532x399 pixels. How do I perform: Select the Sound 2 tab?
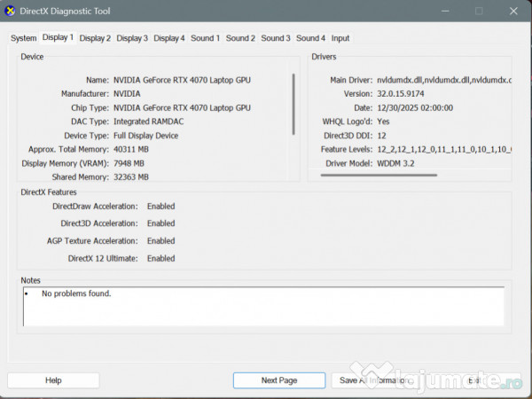tap(240, 38)
